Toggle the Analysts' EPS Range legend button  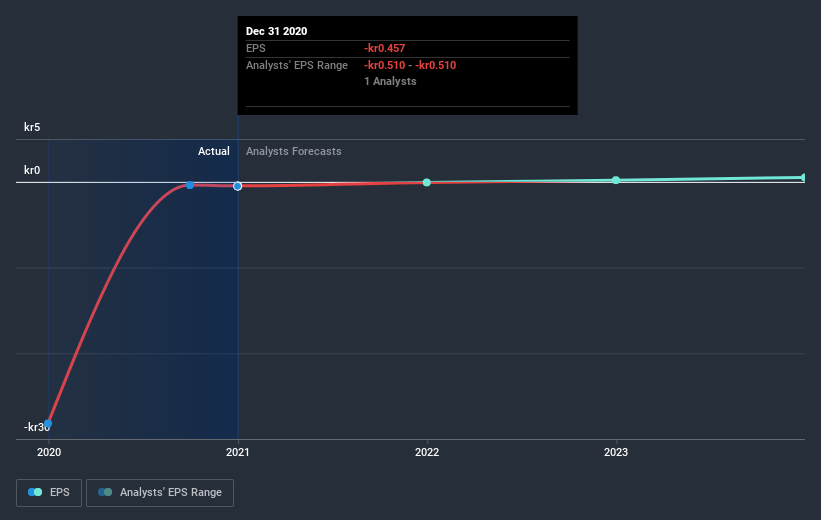pos(160,493)
